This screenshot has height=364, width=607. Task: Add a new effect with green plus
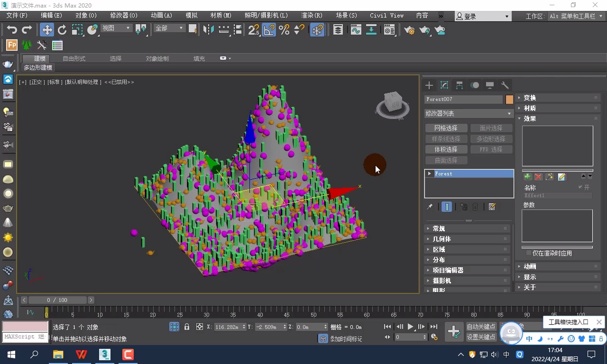pyautogui.click(x=527, y=177)
